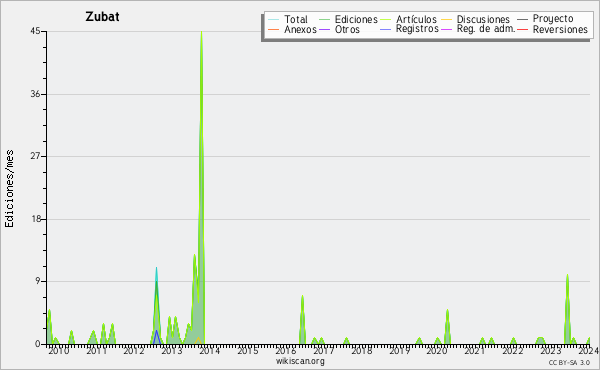Click the 2016 edit spike
Viewport: 600px width, 370px height.
click(302, 319)
